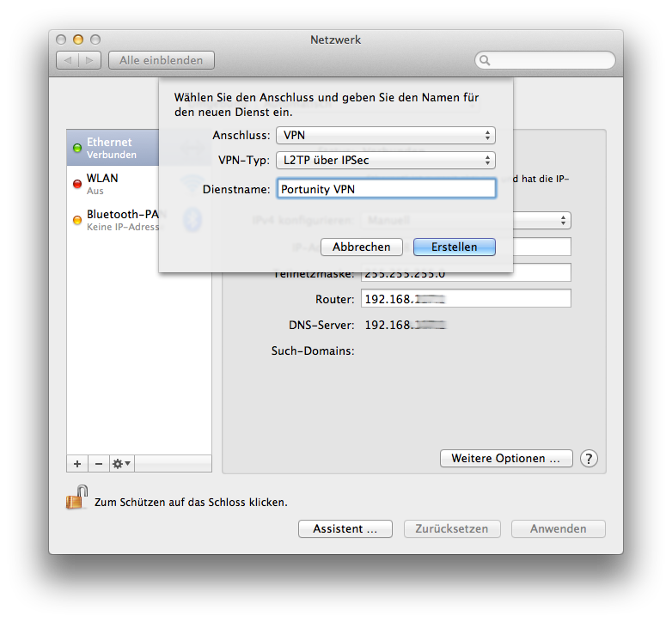This screenshot has height=622, width=672.
Task: Click Abbrechen to cancel the dialog
Action: pyautogui.click(x=362, y=247)
